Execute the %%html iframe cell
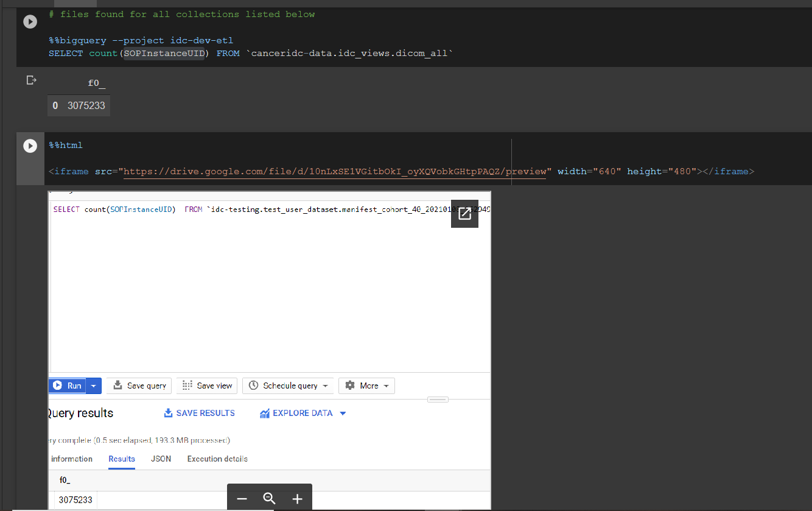This screenshot has width=812, height=511. tap(30, 146)
